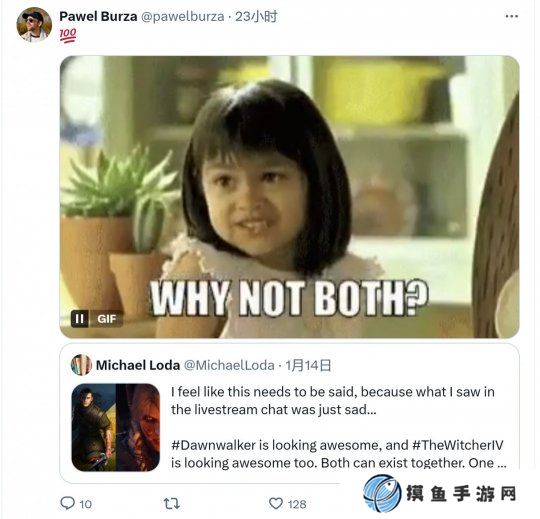The width and height of the screenshot is (540, 519).
Task: Click the #TheWitcherIV hashtag
Action: pyautogui.click(x=458, y=445)
